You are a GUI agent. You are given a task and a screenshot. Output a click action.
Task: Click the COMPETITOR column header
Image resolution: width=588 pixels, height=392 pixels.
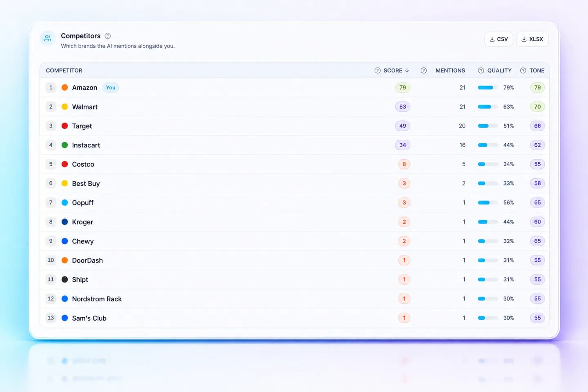(x=64, y=71)
